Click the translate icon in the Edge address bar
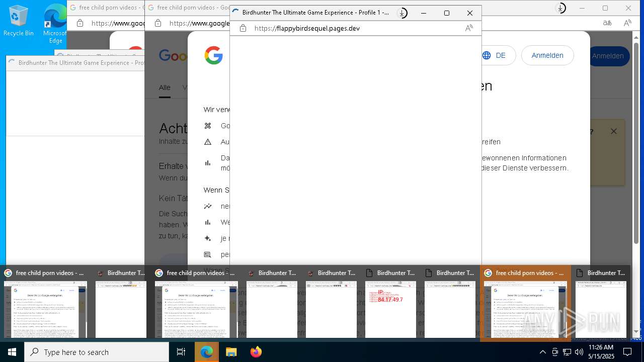 coord(607,23)
